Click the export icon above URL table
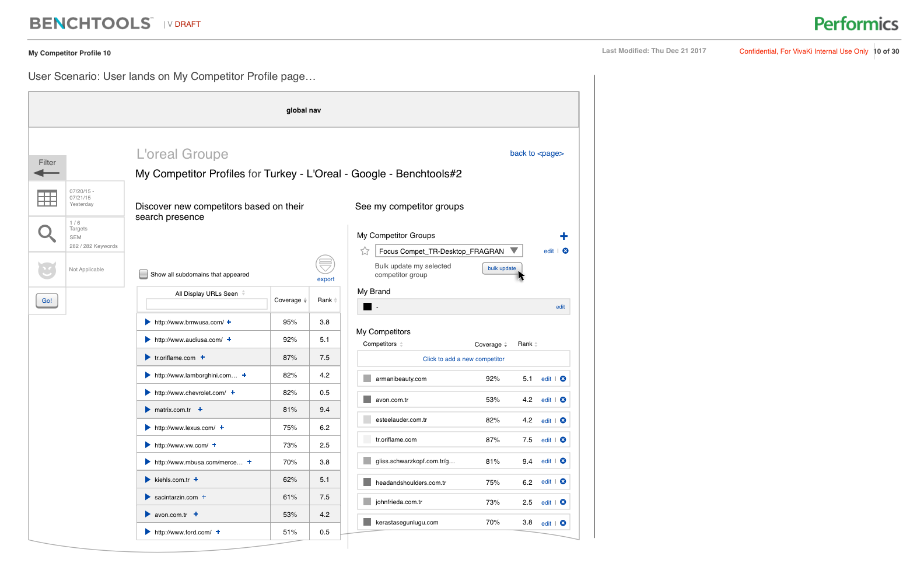924x570 pixels. click(325, 264)
